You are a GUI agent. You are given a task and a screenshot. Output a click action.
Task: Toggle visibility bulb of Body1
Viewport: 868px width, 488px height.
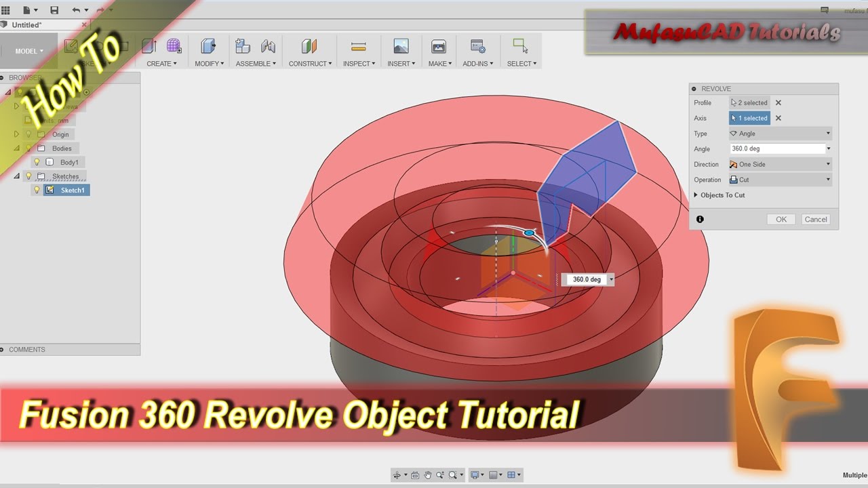(37, 163)
